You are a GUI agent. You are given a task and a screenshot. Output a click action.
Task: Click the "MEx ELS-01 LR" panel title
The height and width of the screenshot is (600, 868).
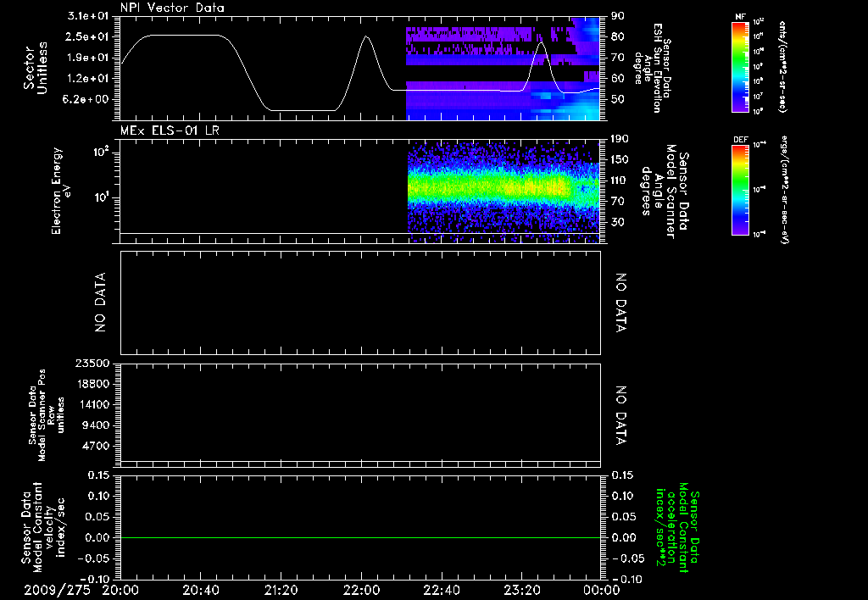point(170,131)
